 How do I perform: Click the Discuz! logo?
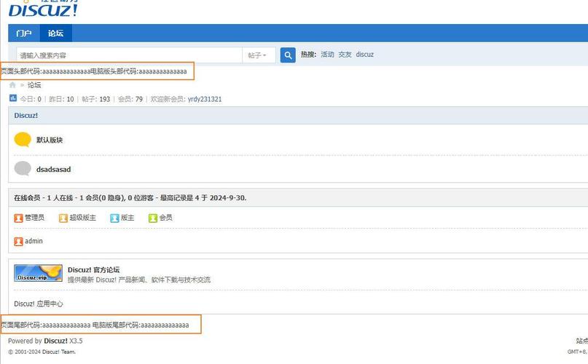click(x=43, y=9)
